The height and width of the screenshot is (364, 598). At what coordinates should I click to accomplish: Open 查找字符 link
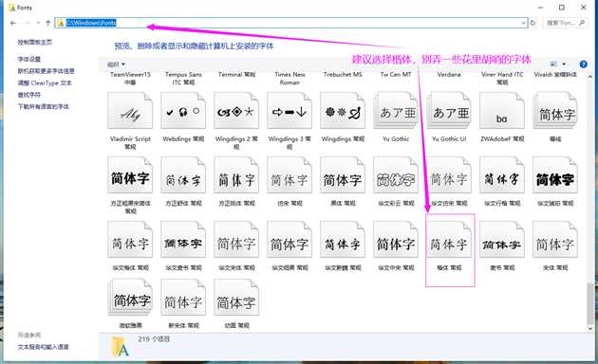pos(29,95)
